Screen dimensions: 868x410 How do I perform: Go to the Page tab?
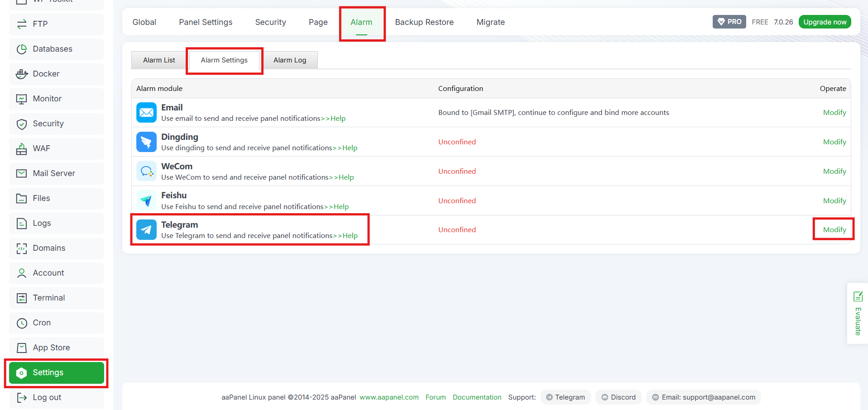pyautogui.click(x=318, y=22)
